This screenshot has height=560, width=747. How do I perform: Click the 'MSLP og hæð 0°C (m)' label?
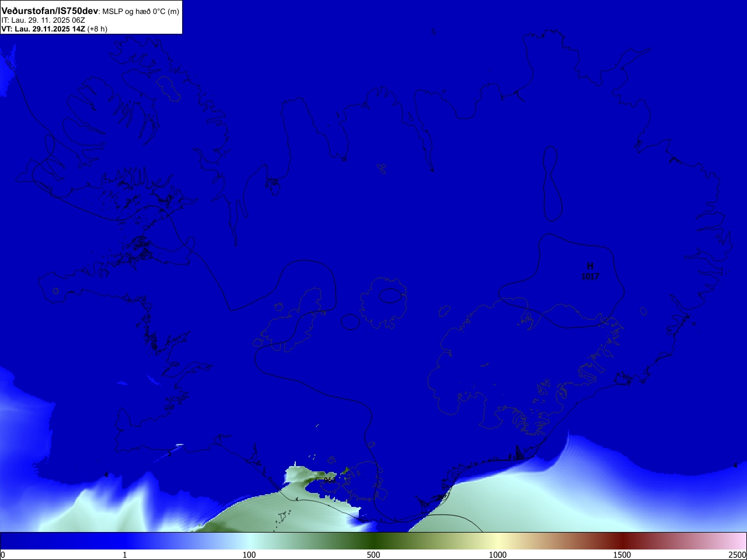(x=141, y=12)
